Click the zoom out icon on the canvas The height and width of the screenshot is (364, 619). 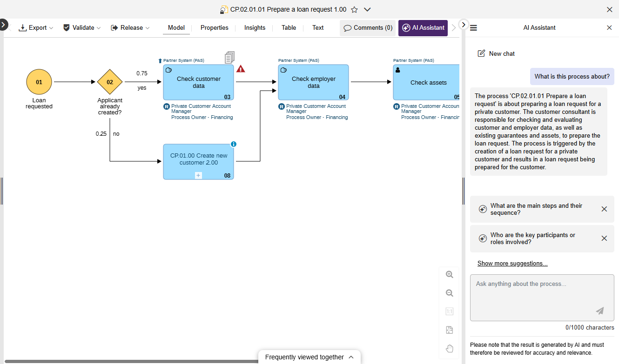click(x=449, y=293)
